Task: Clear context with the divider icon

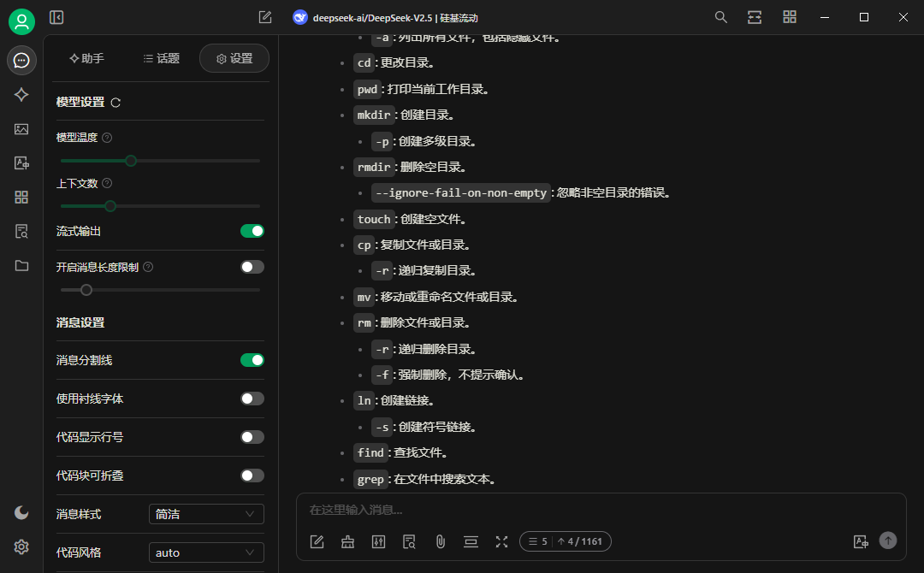Action: click(471, 542)
